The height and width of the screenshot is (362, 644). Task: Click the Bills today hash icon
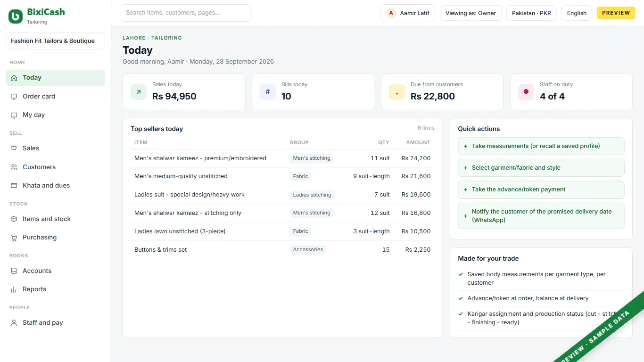268,92
